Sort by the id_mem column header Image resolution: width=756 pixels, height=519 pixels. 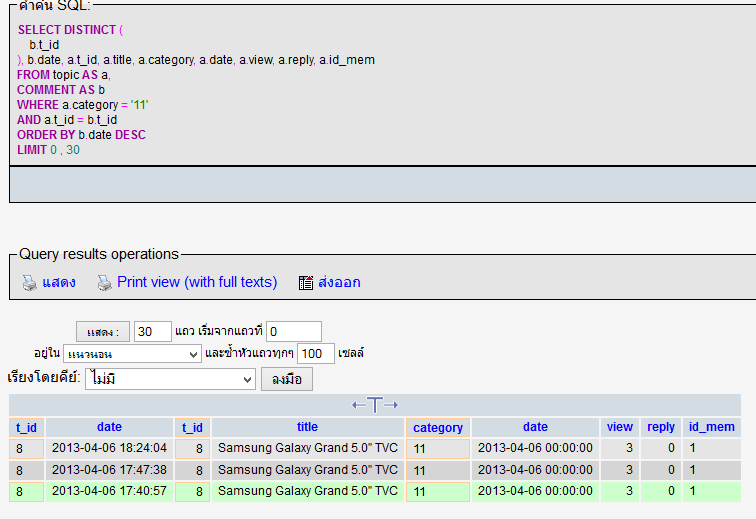pyautogui.click(x=711, y=427)
